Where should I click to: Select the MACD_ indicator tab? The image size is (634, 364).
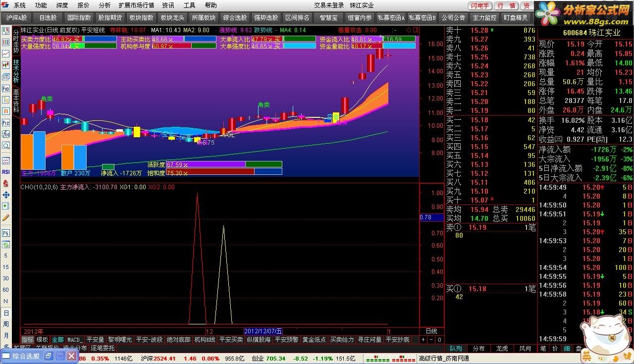(x=75, y=340)
